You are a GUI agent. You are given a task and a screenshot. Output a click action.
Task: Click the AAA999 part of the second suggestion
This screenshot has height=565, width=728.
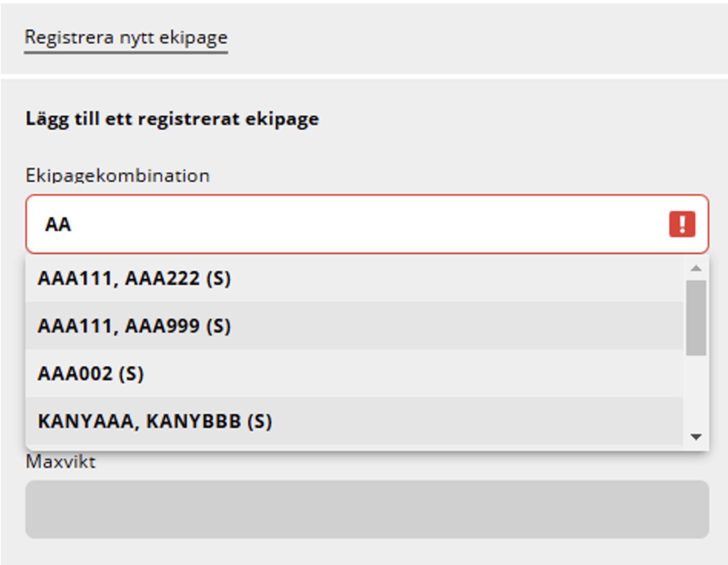[x=162, y=326]
